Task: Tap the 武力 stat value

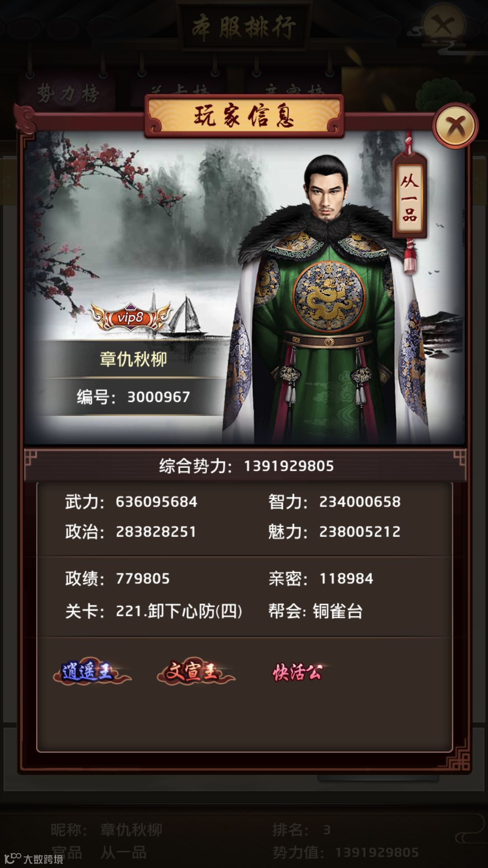Action: coord(156,502)
